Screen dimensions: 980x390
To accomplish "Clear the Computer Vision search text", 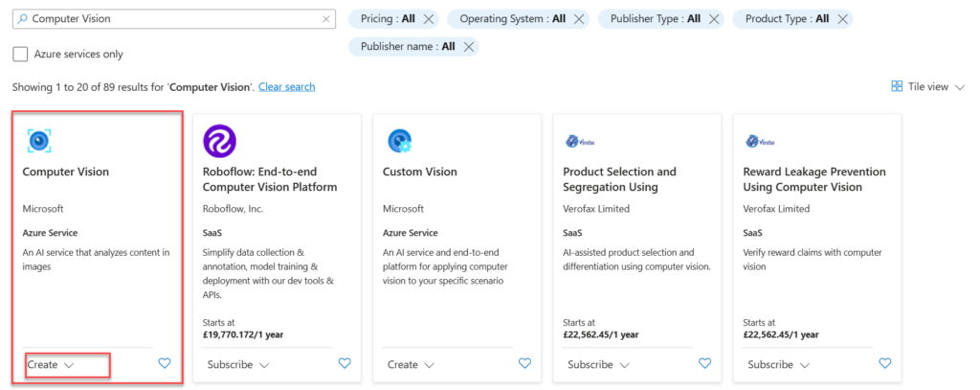I will [x=325, y=19].
